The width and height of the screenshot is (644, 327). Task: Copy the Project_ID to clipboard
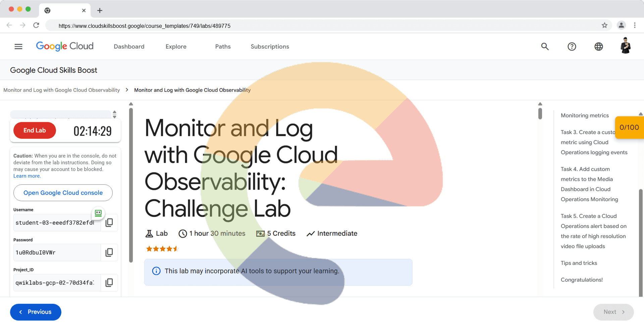click(x=109, y=283)
